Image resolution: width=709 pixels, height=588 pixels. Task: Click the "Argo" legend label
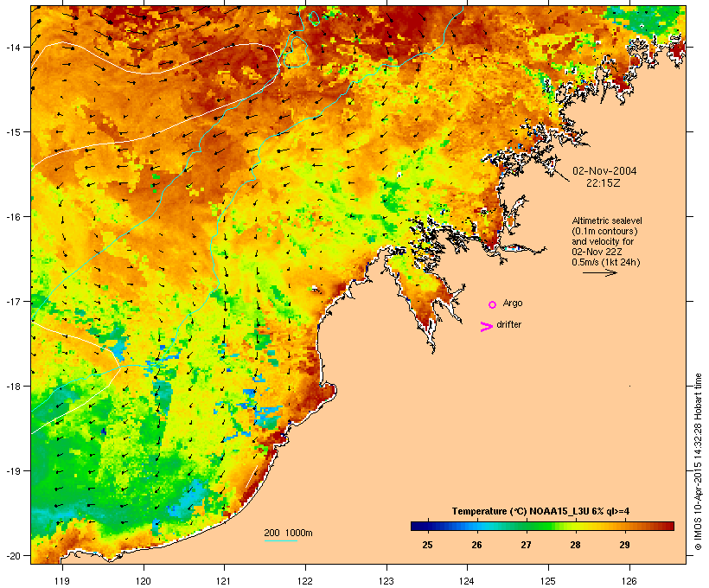click(513, 303)
